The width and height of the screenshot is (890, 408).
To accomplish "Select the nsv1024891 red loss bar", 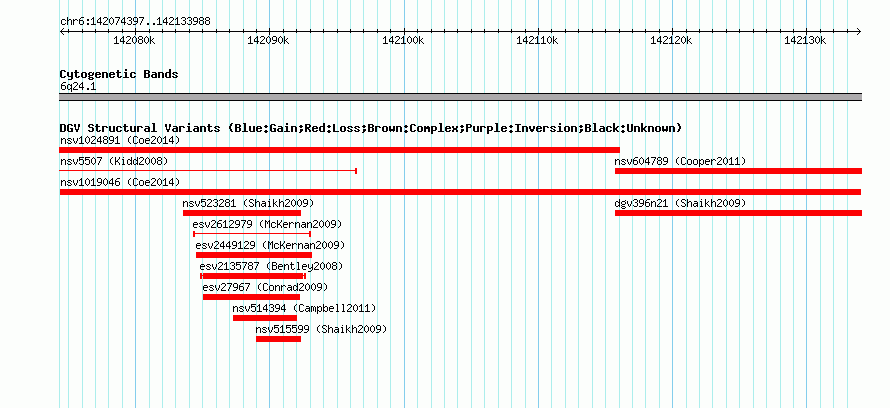I will [x=339, y=150].
